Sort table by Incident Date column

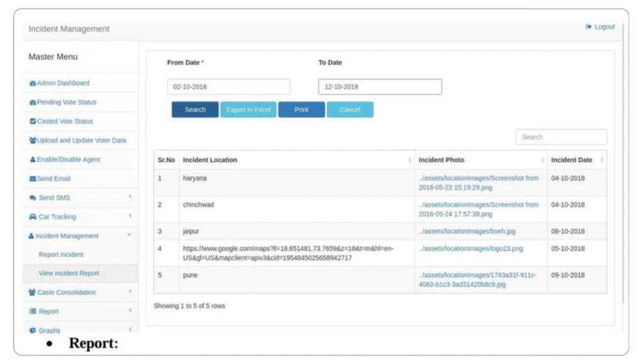pyautogui.click(x=602, y=160)
